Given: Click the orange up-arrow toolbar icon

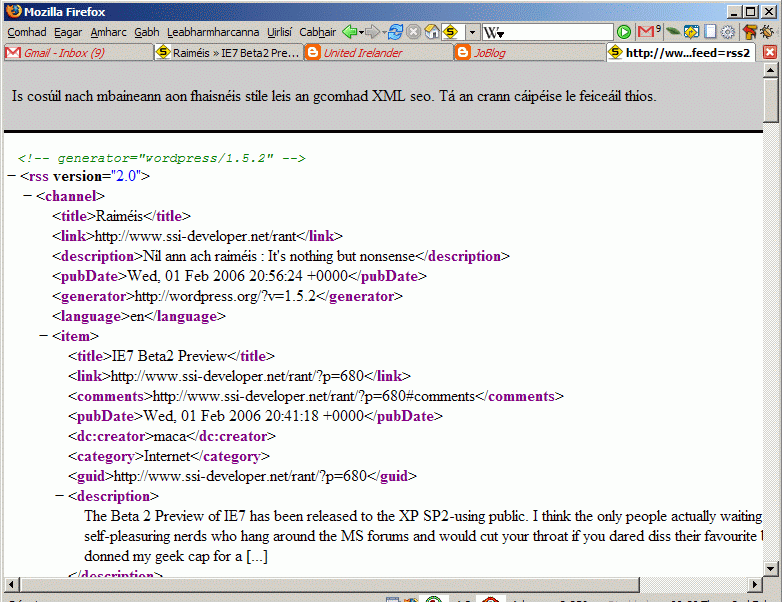Looking at the screenshot, I should [749, 32].
